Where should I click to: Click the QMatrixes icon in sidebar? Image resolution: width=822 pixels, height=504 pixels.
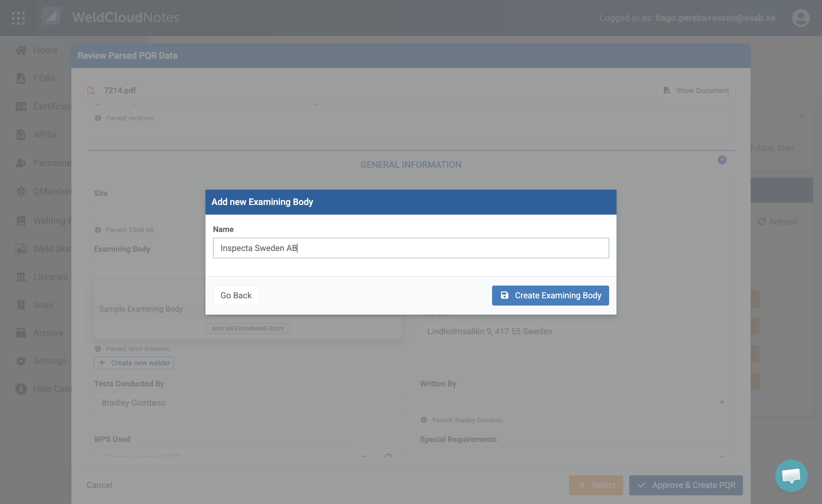(21, 191)
